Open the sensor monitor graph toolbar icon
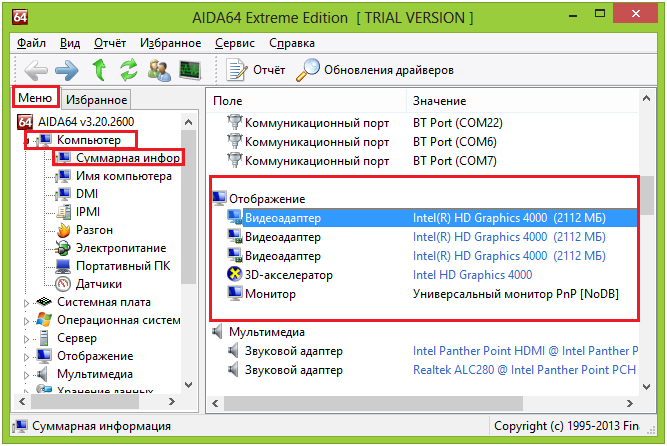This screenshot has height=446, width=667. 190,70
